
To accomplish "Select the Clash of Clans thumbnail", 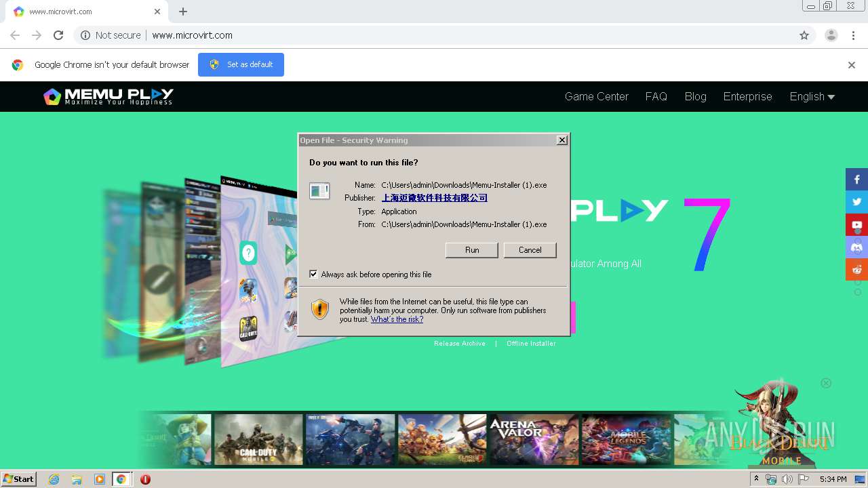I will [x=442, y=439].
